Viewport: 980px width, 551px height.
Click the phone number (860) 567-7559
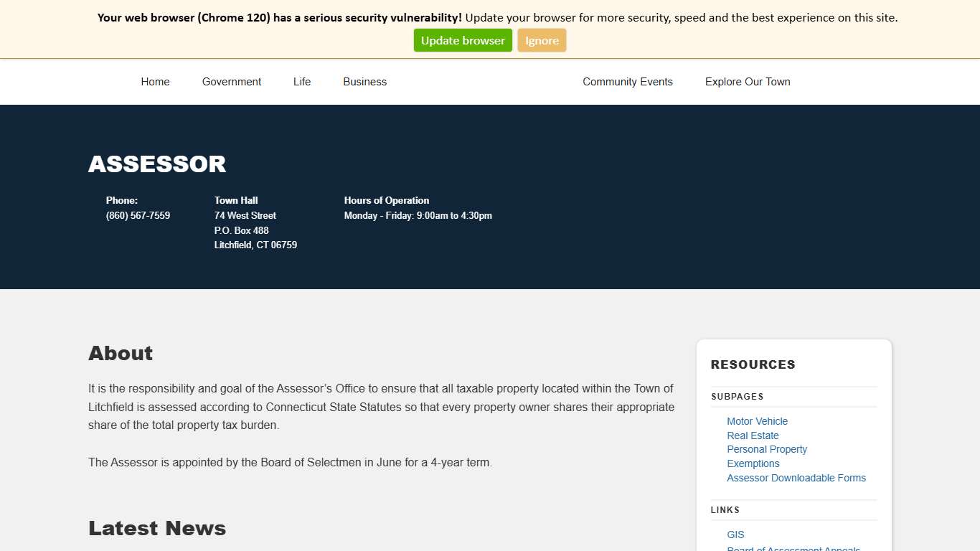[x=138, y=215]
